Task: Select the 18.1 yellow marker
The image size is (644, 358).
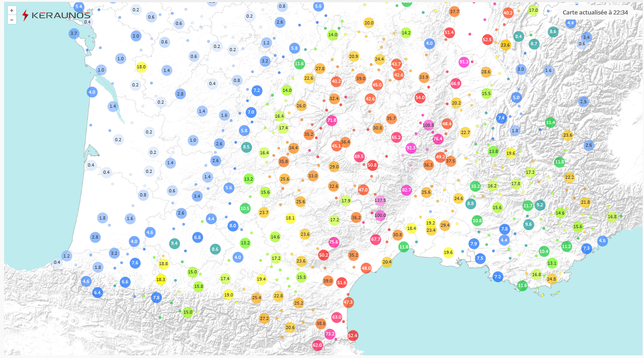Action: click(290, 218)
